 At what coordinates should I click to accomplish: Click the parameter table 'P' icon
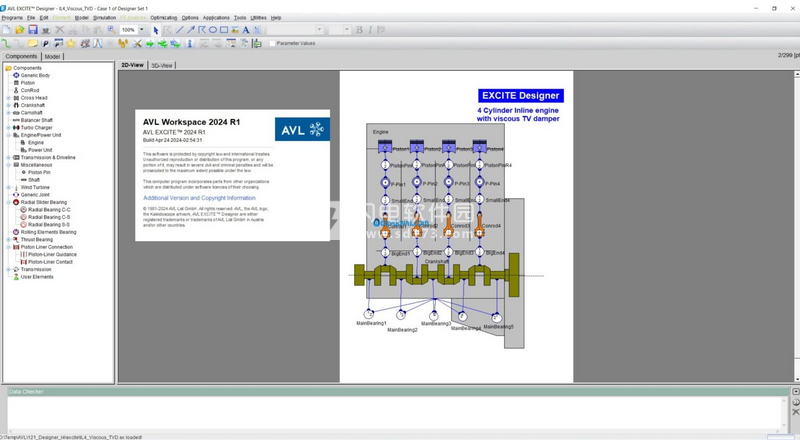click(59, 43)
